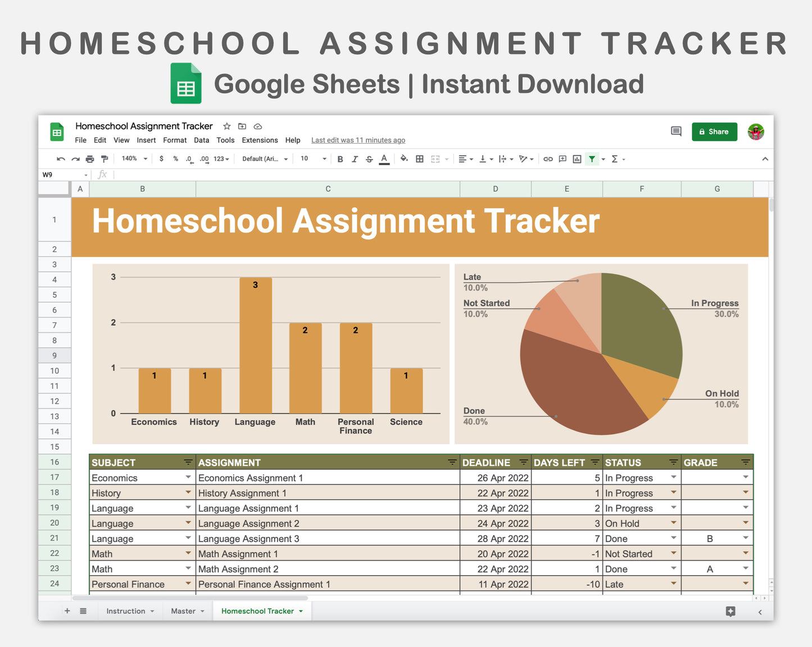Open the Functions sigma icon
This screenshot has height=647, width=812.
point(615,159)
